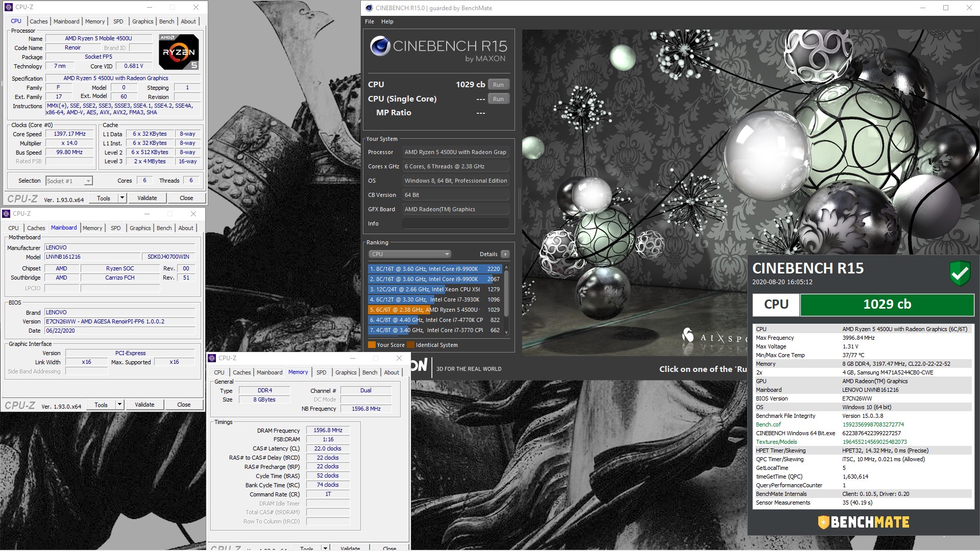Click the BIOS version E7CN26WW field
980x551 pixels.
point(120,321)
